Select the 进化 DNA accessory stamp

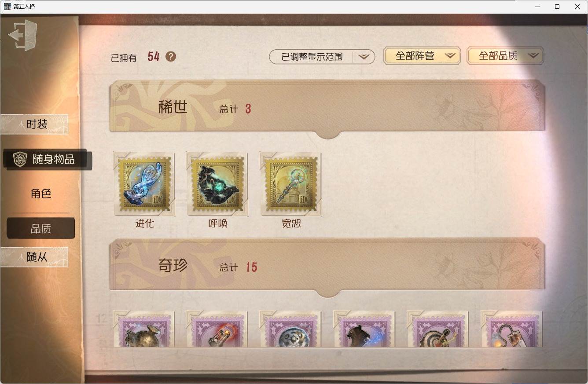click(144, 184)
